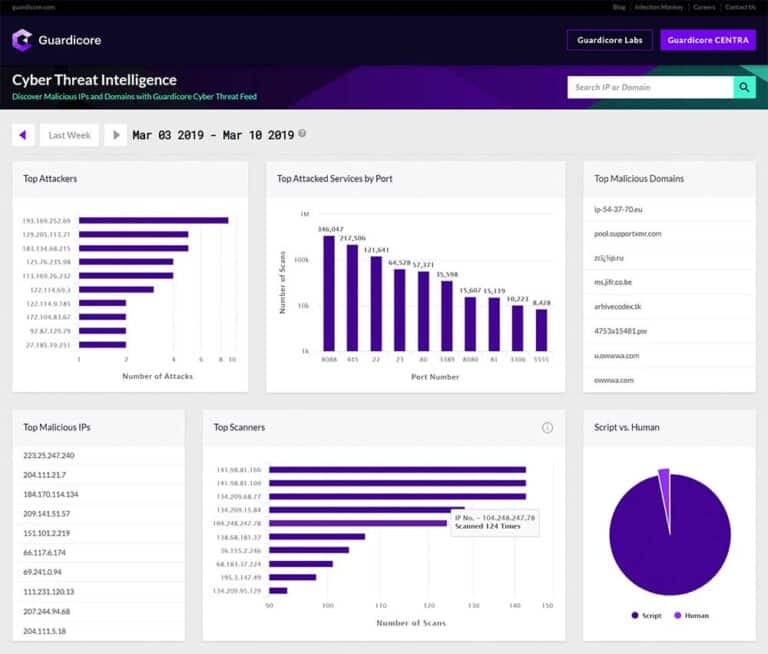Open the Last Week period selector
The height and width of the screenshot is (654, 768).
[69, 135]
